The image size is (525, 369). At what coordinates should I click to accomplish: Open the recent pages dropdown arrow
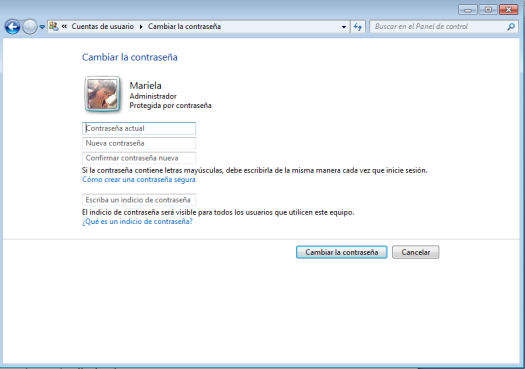42,27
